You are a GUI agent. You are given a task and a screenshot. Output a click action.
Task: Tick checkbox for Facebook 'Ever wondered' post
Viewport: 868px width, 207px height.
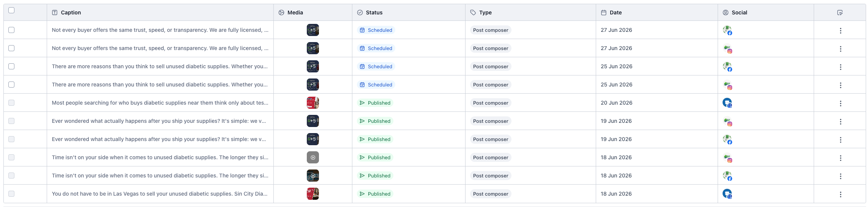tap(11, 139)
